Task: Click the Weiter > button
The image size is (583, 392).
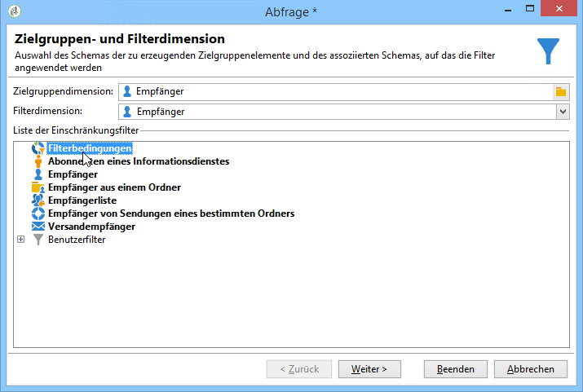Action: pyautogui.click(x=369, y=369)
